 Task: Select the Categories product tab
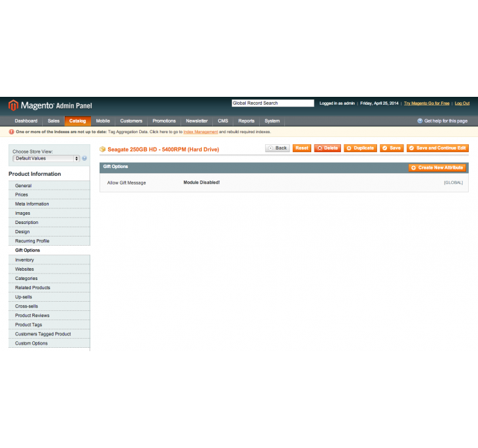click(x=49, y=279)
